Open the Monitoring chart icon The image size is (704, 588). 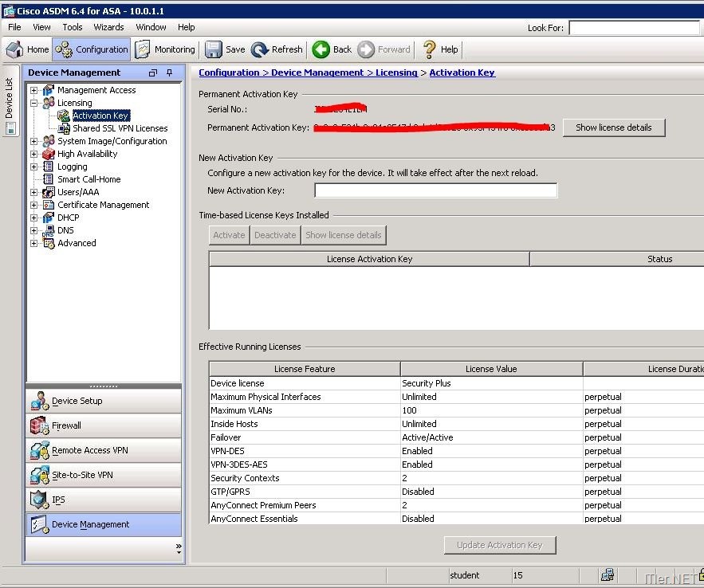(x=143, y=49)
